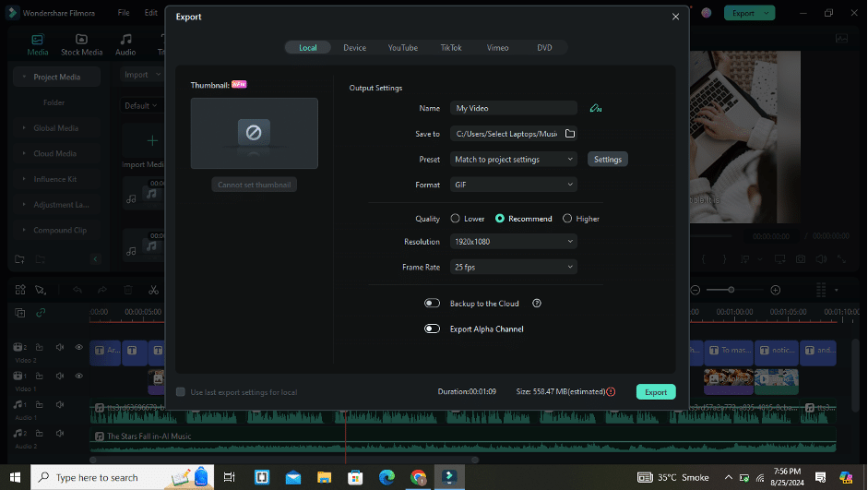The image size is (868, 490).
Task: Click the split scissors tool in timeline toolbar
Action: 153,290
